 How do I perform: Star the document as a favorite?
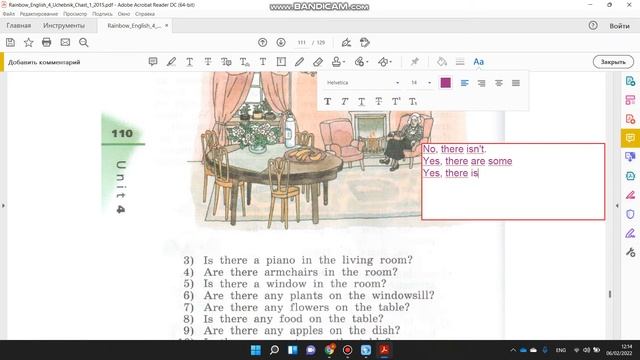(29, 42)
